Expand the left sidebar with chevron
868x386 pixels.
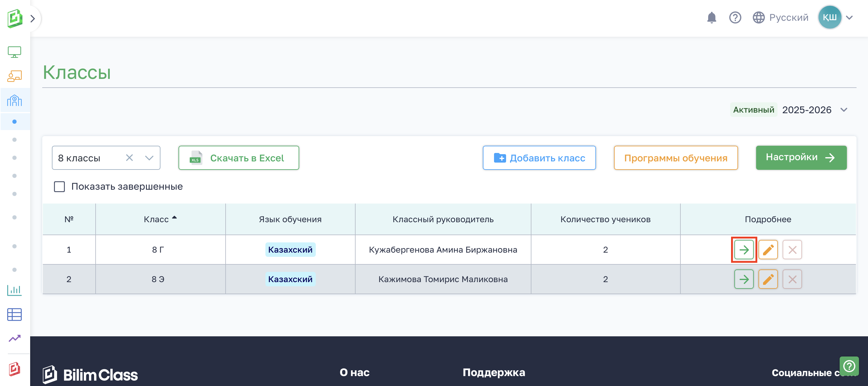pos(33,18)
